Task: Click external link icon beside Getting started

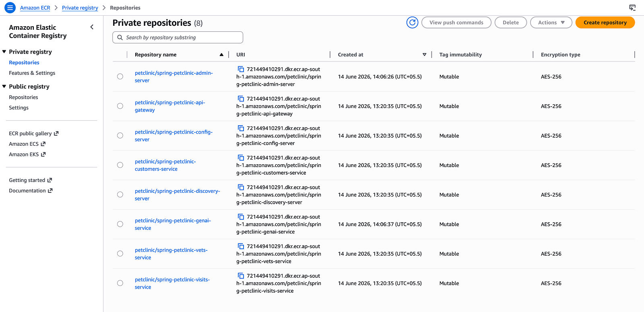Action: 50,180
